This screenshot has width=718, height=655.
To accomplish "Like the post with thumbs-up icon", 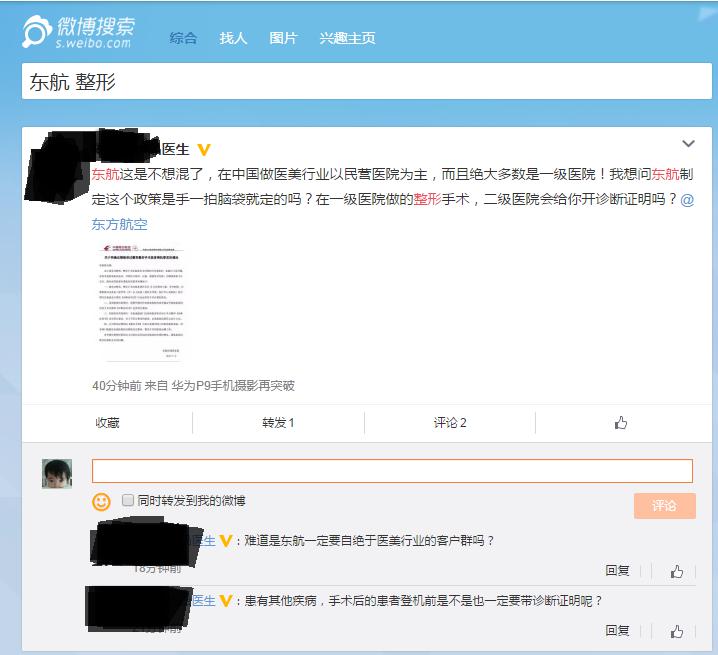I will coord(621,422).
